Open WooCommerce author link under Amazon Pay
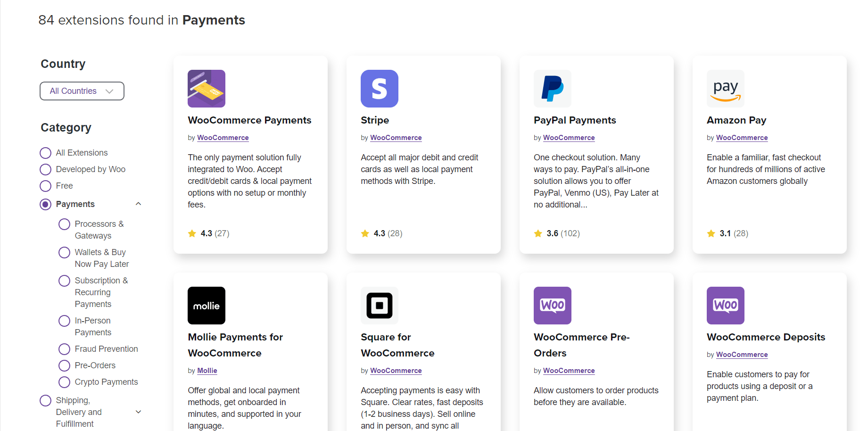Viewport: 868px width, 431px height. pos(742,138)
